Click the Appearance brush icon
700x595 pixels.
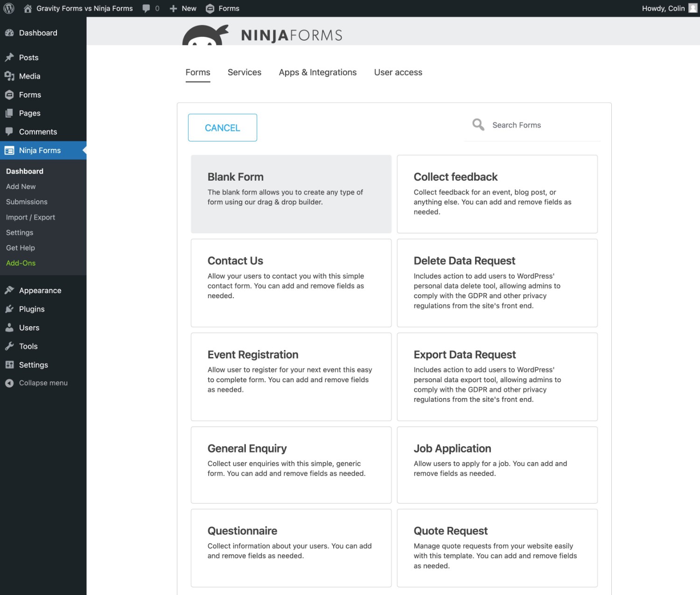9,290
